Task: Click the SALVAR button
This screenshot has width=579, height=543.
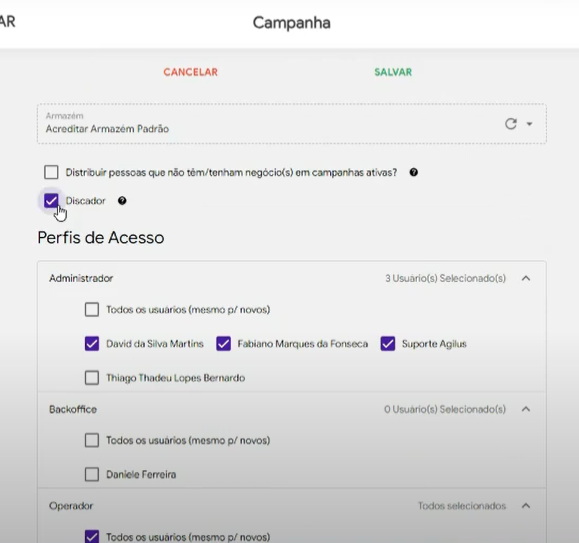Action: tap(393, 72)
